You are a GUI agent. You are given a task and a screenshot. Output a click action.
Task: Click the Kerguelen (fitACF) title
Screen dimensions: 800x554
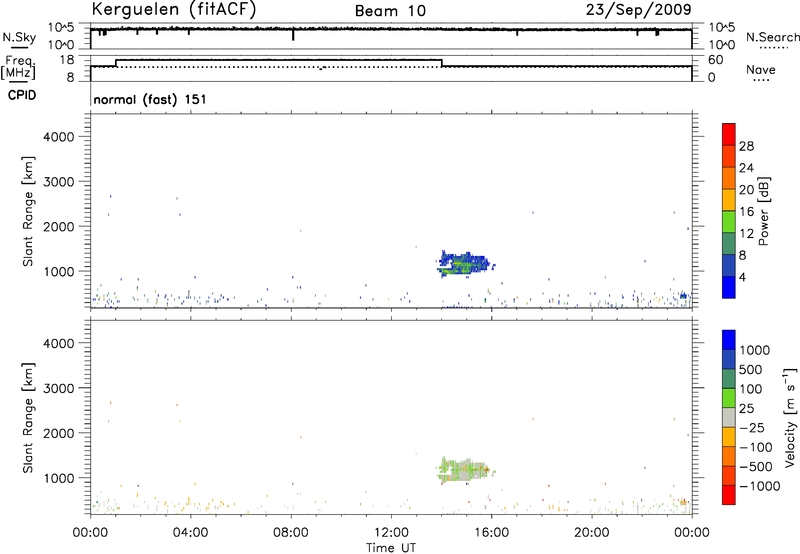click(x=173, y=10)
